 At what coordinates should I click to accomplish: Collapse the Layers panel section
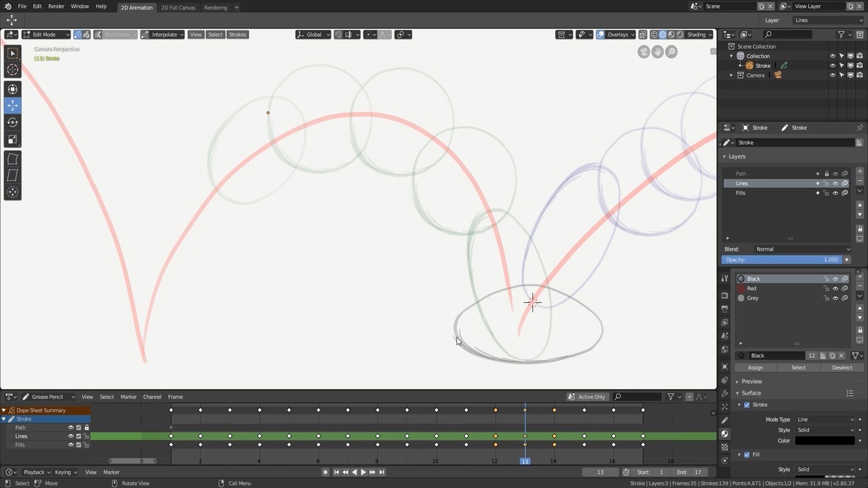tap(724, 157)
